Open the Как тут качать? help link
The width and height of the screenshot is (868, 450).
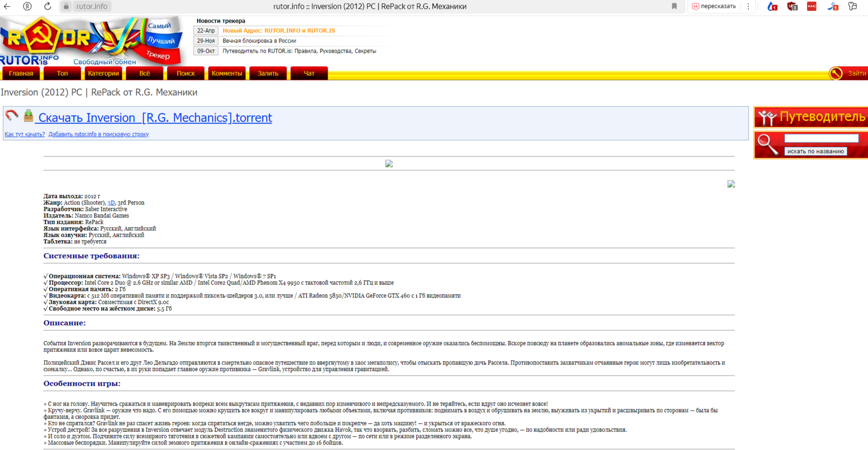[x=25, y=134]
